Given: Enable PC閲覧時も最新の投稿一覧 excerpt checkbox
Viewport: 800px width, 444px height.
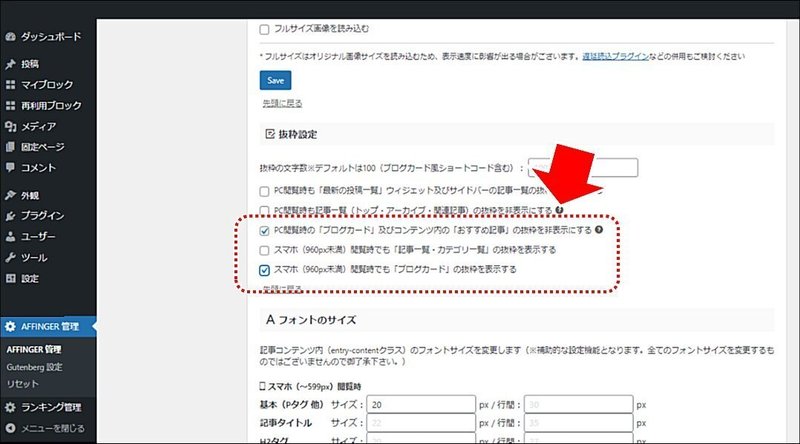Looking at the screenshot, I should click(264, 191).
